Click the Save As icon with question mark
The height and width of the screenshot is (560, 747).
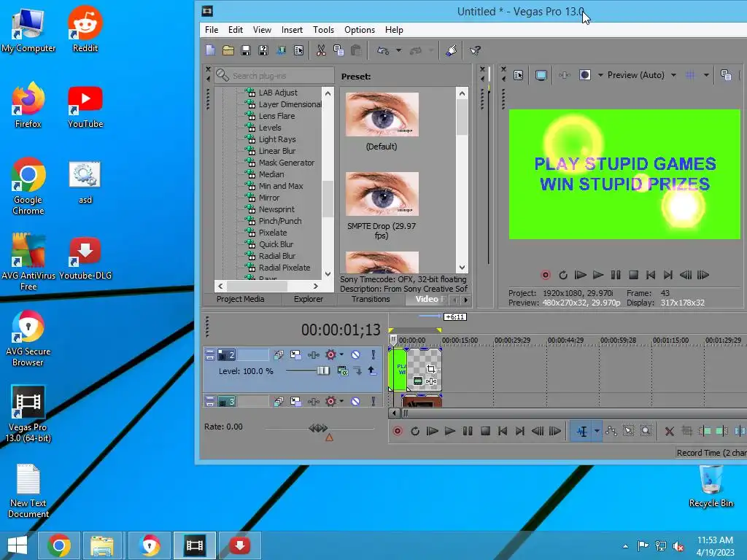tap(263, 50)
